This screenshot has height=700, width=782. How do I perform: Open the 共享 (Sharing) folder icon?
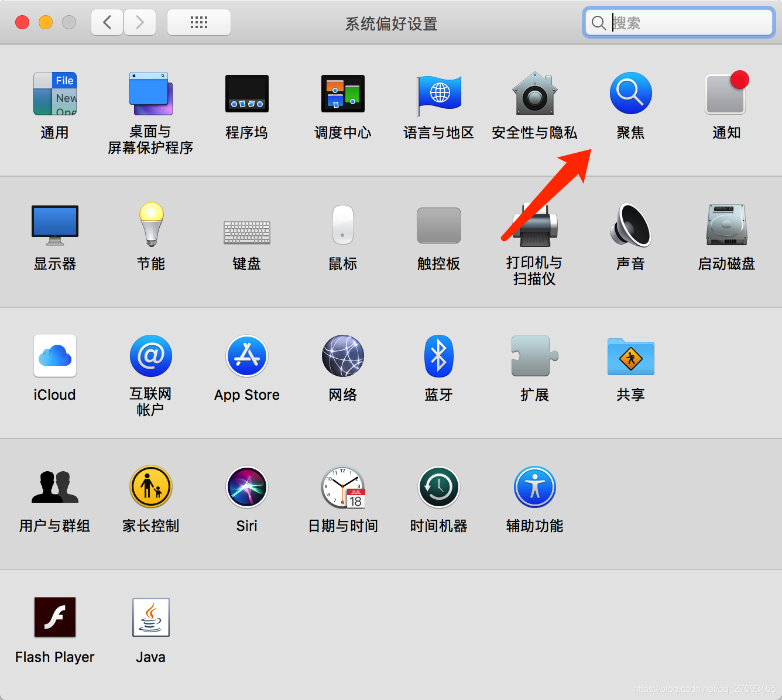tap(631, 356)
